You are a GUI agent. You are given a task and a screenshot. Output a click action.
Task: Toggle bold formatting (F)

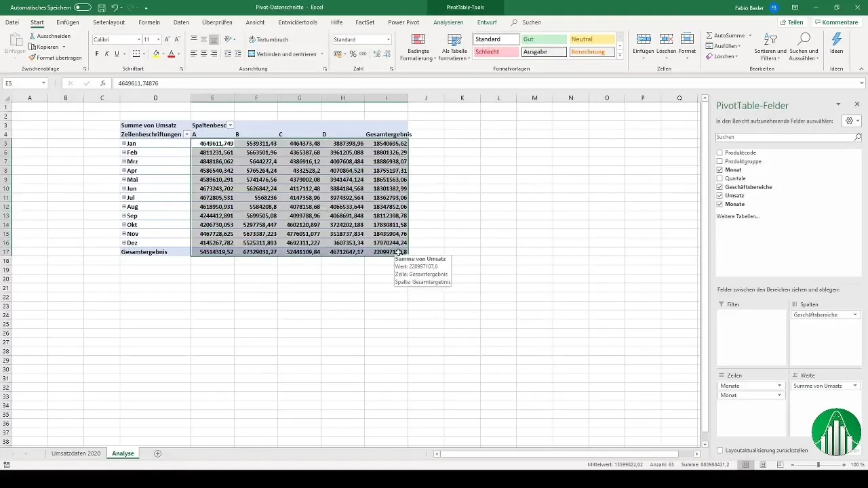pyautogui.click(x=97, y=54)
